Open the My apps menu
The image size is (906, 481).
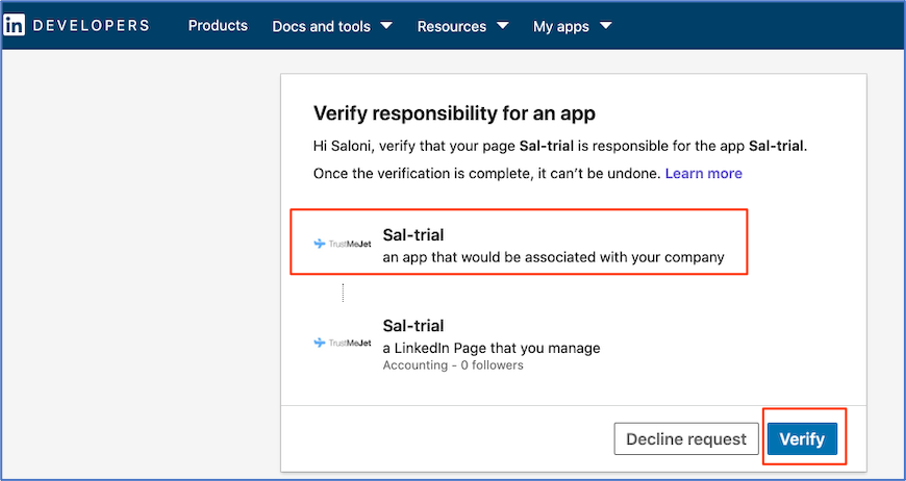point(561,27)
